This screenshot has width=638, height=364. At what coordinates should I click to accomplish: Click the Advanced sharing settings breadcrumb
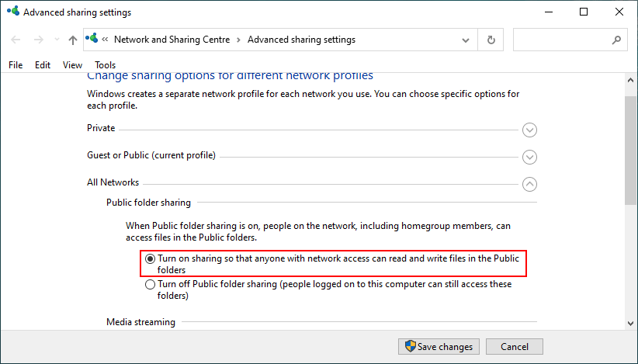[301, 40]
